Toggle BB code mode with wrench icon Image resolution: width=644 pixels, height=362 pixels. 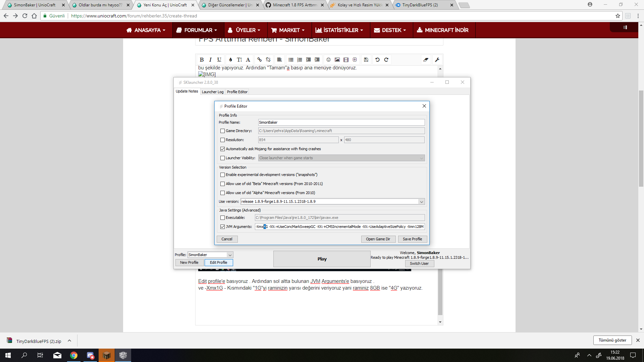(437, 60)
